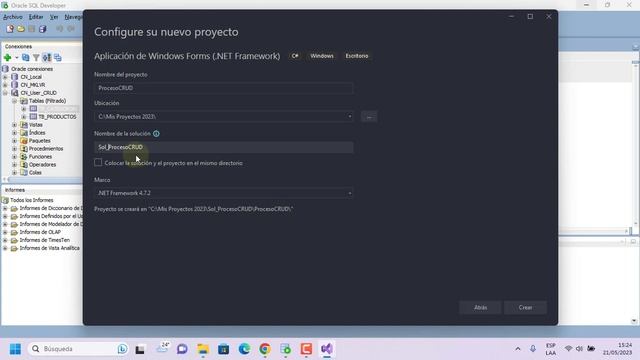Viewport: 640px width, 360px height.
Task: Select the Índices folder
Action: [37, 133]
